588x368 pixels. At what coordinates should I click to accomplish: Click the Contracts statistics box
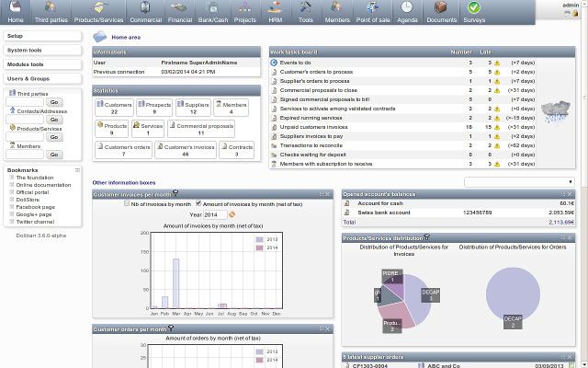pos(237,150)
